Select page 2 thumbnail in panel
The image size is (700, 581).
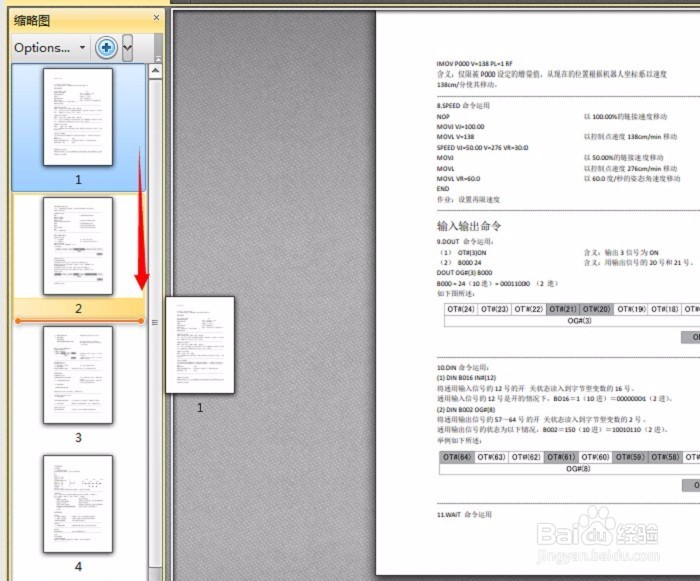coord(78,246)
